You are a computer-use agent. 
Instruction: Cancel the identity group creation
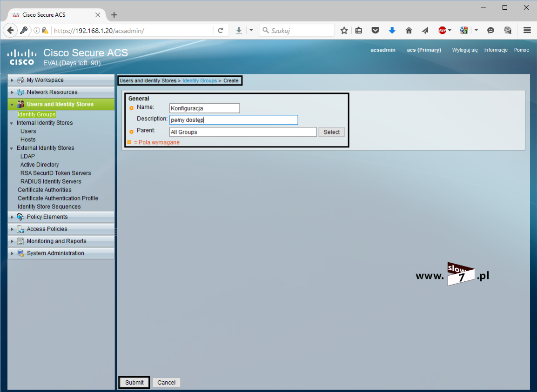coord(167,382)
